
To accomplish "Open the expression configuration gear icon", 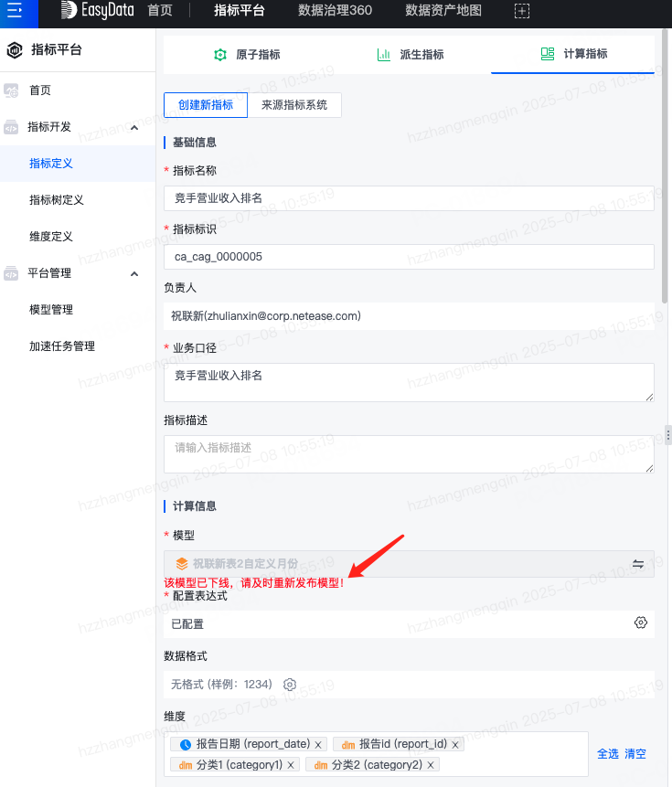I will pyautogui.click(x=641, y=622).
